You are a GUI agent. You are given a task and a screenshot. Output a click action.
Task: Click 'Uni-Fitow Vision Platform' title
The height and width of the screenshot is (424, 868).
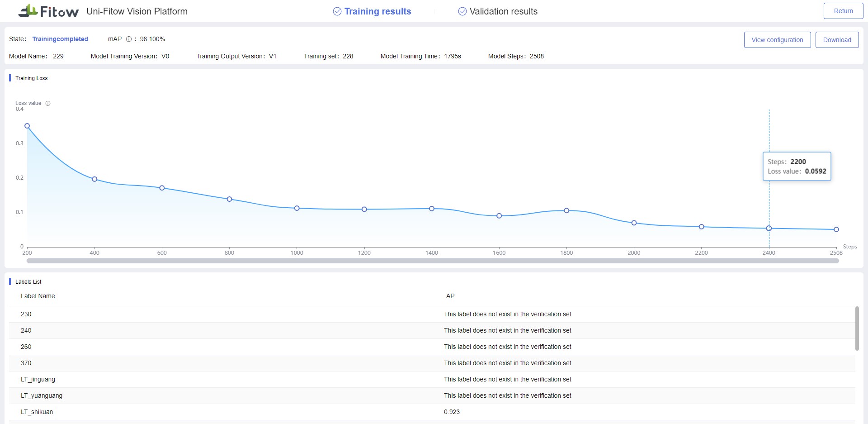pyautogui.click(x=137, y=11)
